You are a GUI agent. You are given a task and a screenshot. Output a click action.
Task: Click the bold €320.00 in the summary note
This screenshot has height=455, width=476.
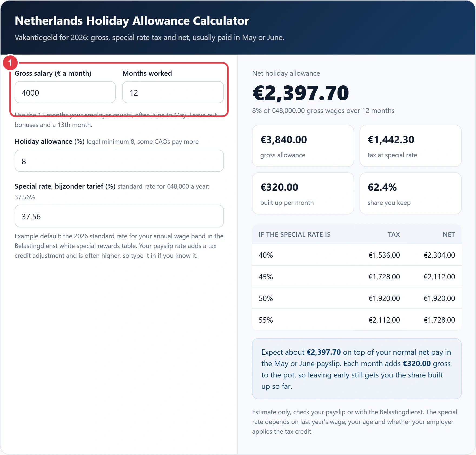click(x=417, y=363)
